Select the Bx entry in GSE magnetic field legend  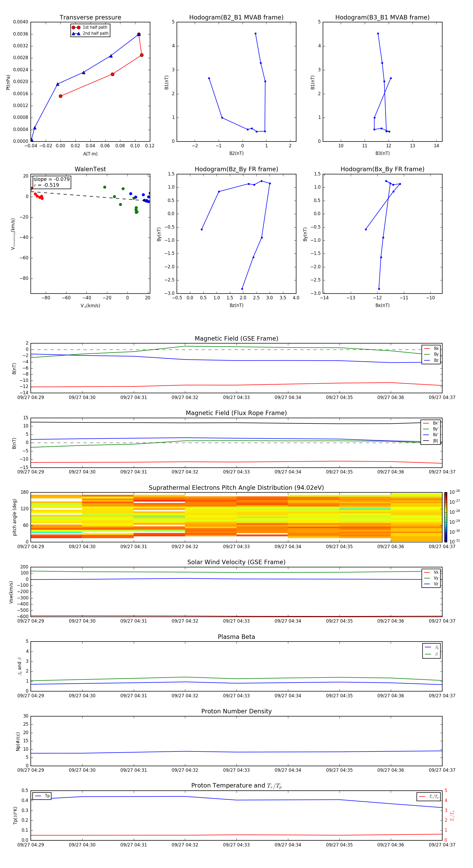tap(431, 349)
